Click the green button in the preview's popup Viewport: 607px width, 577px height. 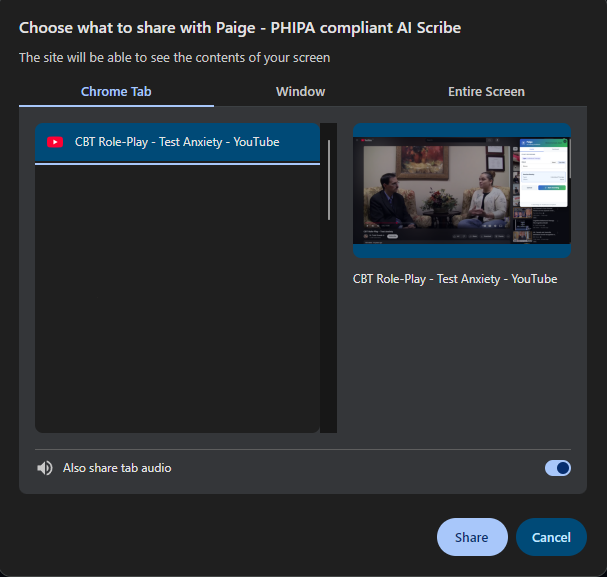click(551, 186)
